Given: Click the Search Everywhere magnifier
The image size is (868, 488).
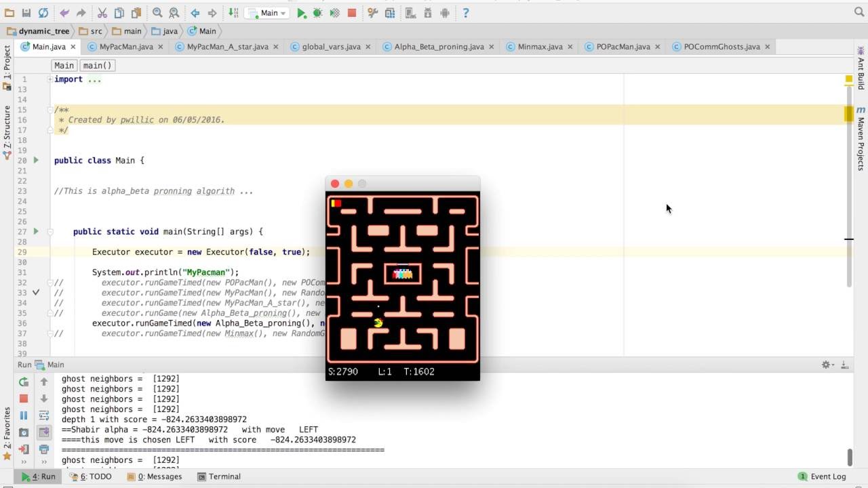Looking at the screenshot, I should (859, 12).
